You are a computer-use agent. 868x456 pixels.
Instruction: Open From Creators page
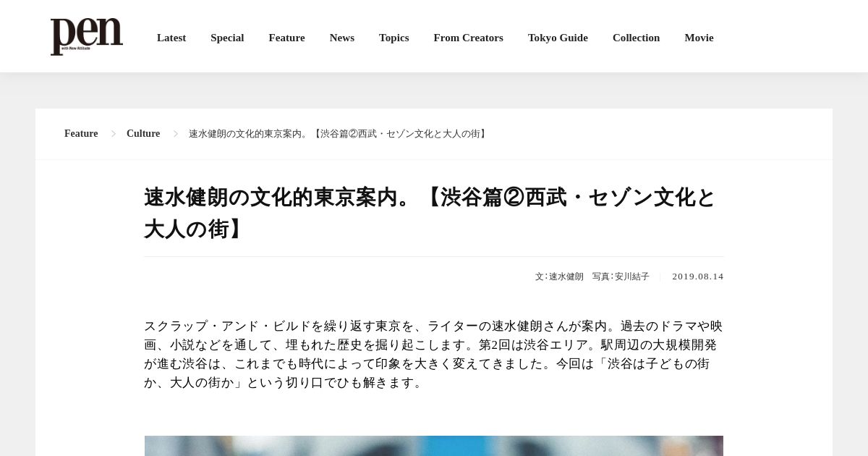pos(469,38)
